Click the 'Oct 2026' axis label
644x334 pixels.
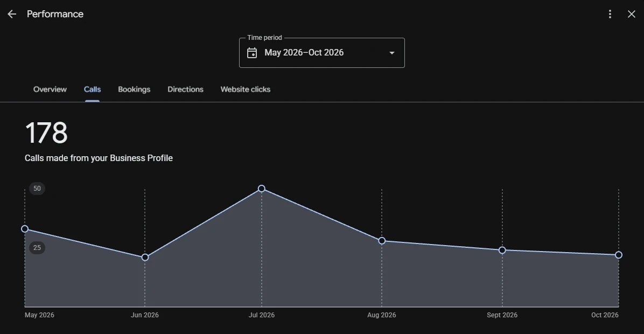point(605,315)
